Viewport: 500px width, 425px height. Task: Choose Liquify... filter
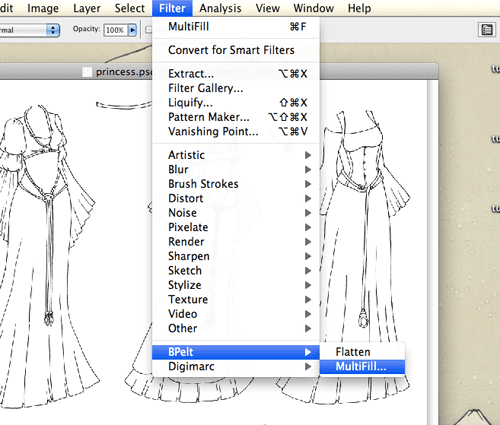click(236, 103)
